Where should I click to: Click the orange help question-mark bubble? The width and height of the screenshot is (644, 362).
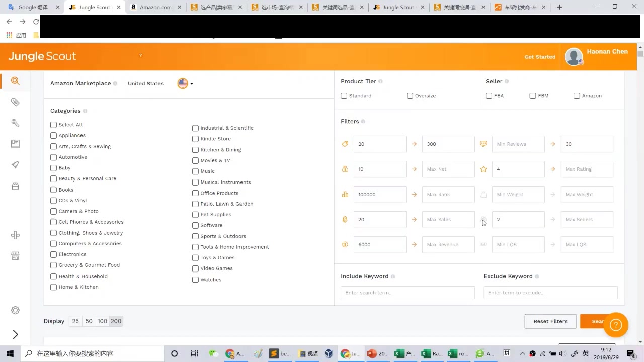(x=616, y=325)
